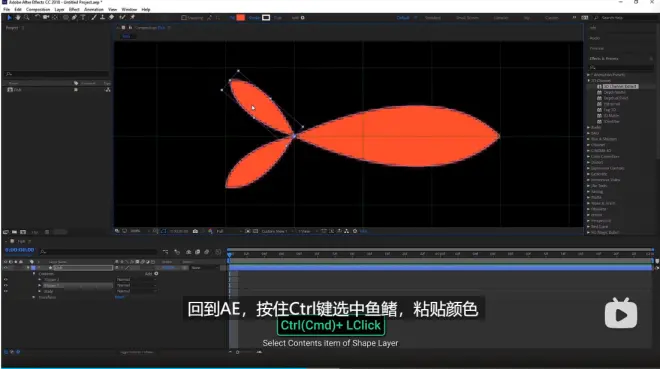Click the Reset link next to Transform
This screenshot has height=369, width=660.
[x=120, y=297]
